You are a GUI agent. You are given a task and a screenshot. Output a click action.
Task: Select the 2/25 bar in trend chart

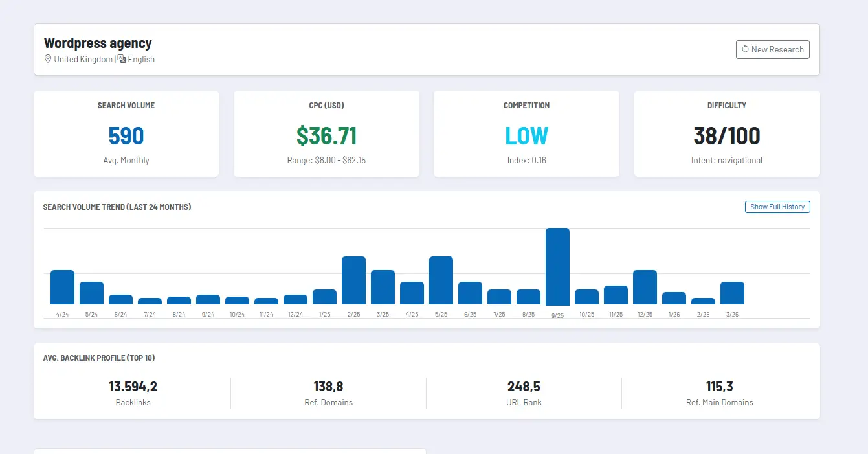click(353, 280)
